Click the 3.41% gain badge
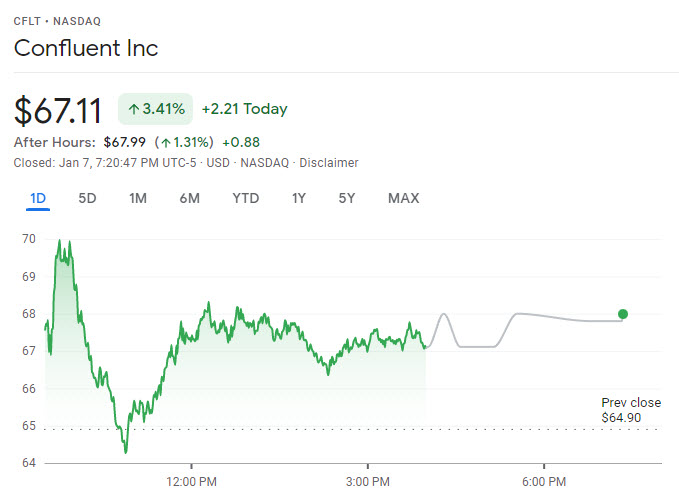This screenshot has height=499, width=679. pyautogui.click(x=155, y=109)
